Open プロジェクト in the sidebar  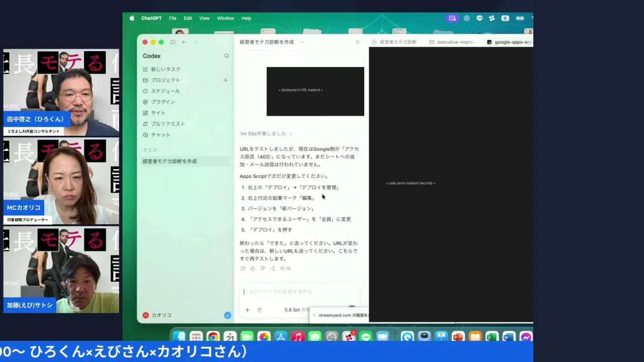point(180,80)
